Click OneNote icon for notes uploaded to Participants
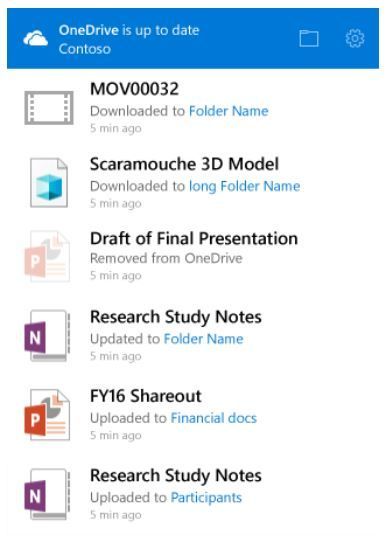 point(47,494)
